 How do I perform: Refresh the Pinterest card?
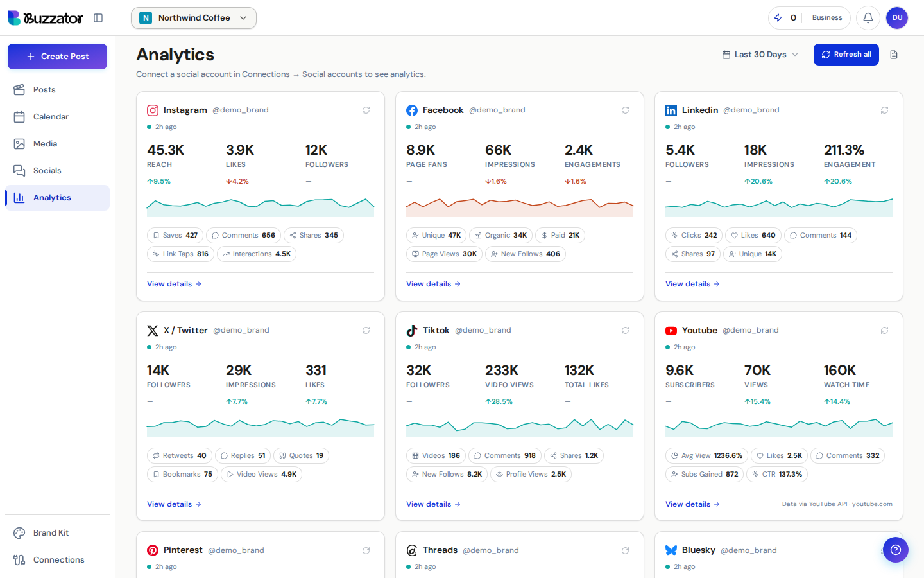coord(366,551)
